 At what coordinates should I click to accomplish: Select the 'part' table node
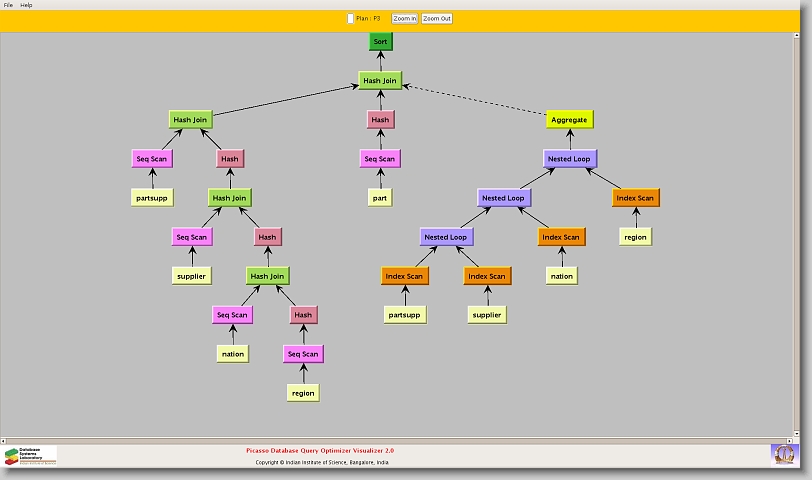[x=380, y=198]
